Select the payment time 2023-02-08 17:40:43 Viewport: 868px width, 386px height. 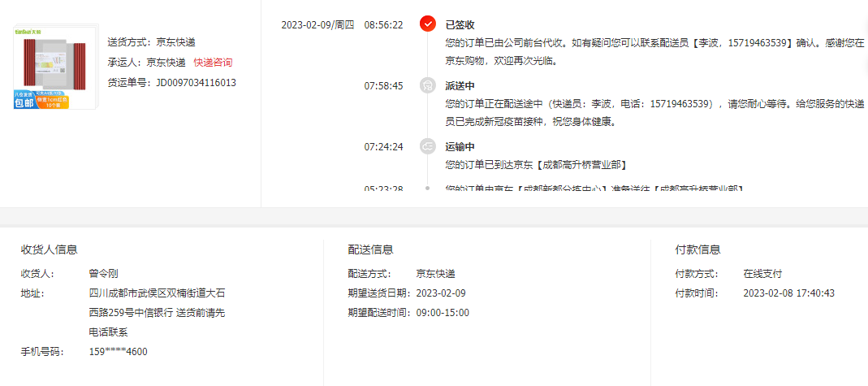coord(789,293)
